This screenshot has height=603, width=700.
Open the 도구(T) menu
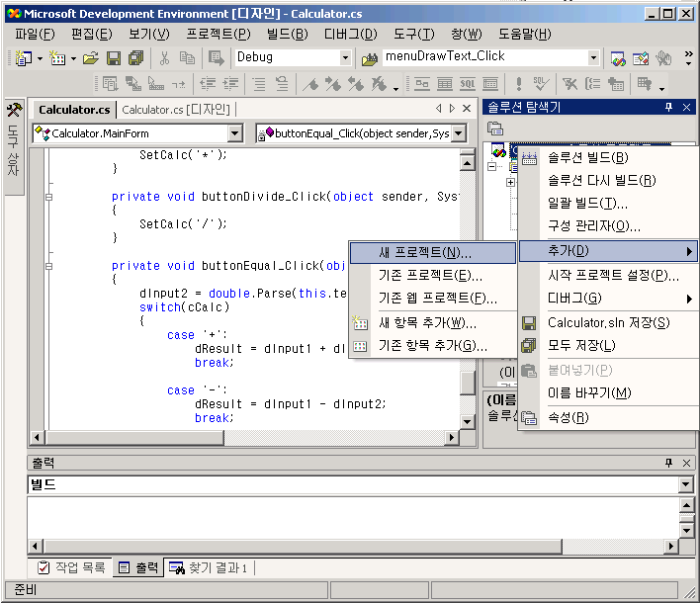(x=413, y=34)
